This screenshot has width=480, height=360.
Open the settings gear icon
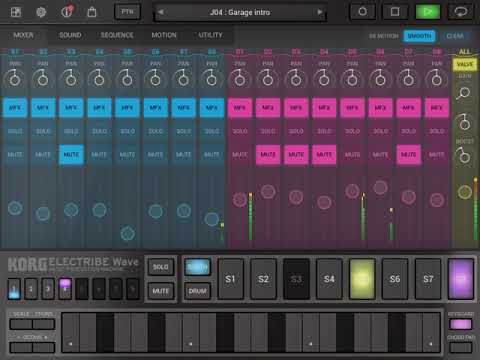coord(41,12)
